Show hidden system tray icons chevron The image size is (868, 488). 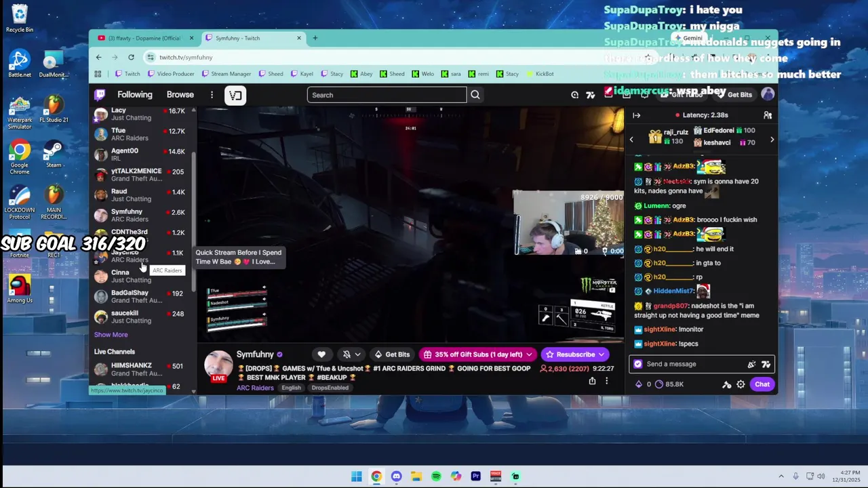pyautogui.click(x=781, y=476)
